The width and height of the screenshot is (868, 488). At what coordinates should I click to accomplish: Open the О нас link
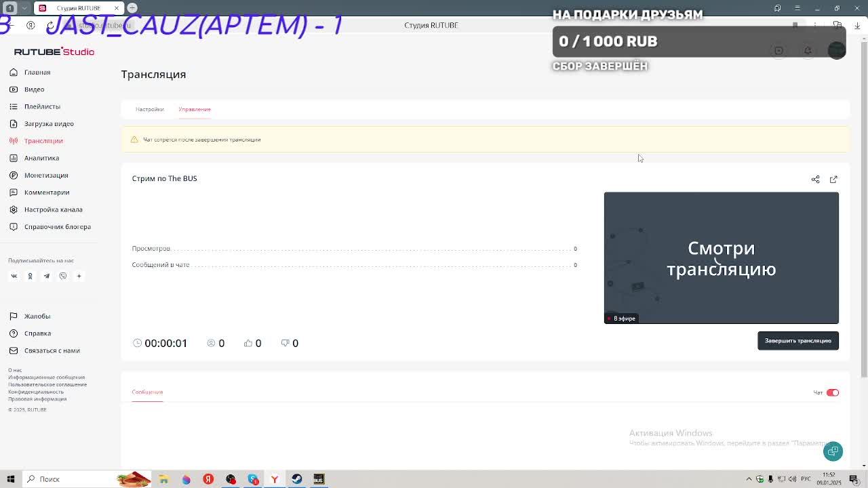(15, 370)
